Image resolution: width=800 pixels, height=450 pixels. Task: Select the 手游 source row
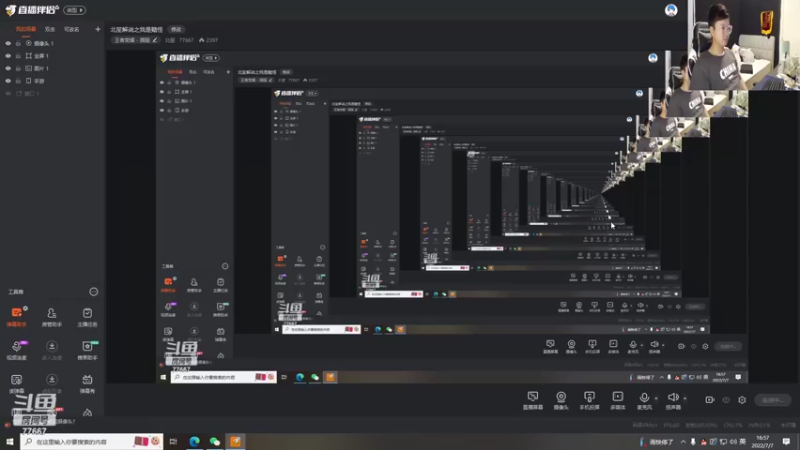click(x=53, y=81)
